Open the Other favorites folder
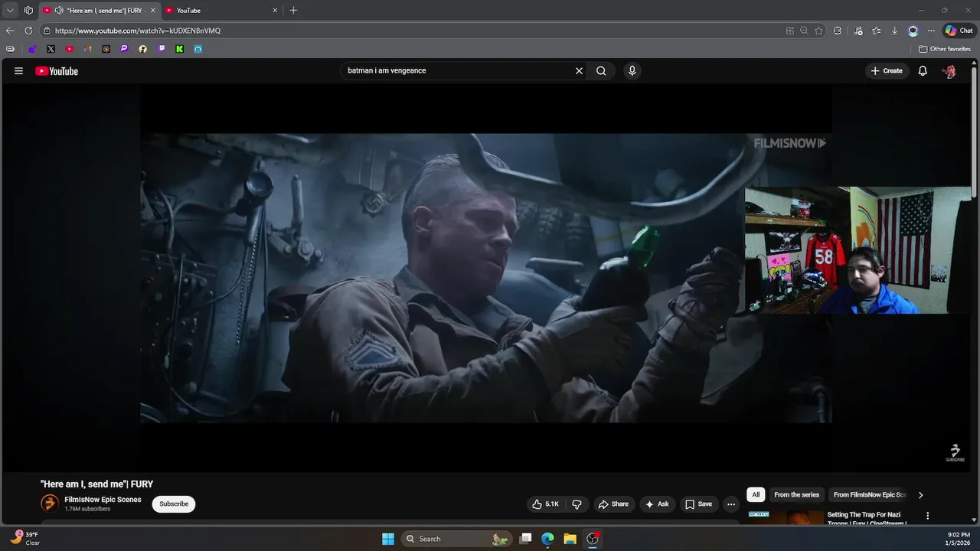 945,49
